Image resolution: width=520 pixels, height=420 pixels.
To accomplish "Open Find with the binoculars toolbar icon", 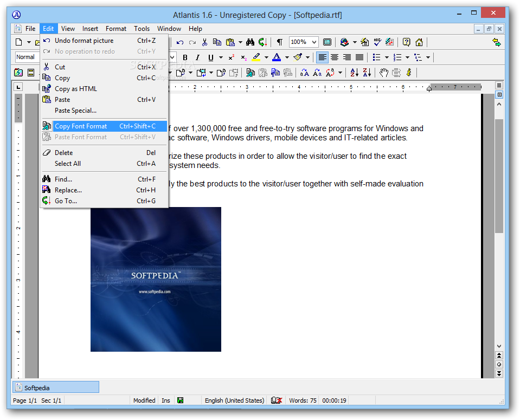I will [x=251, y=42].
